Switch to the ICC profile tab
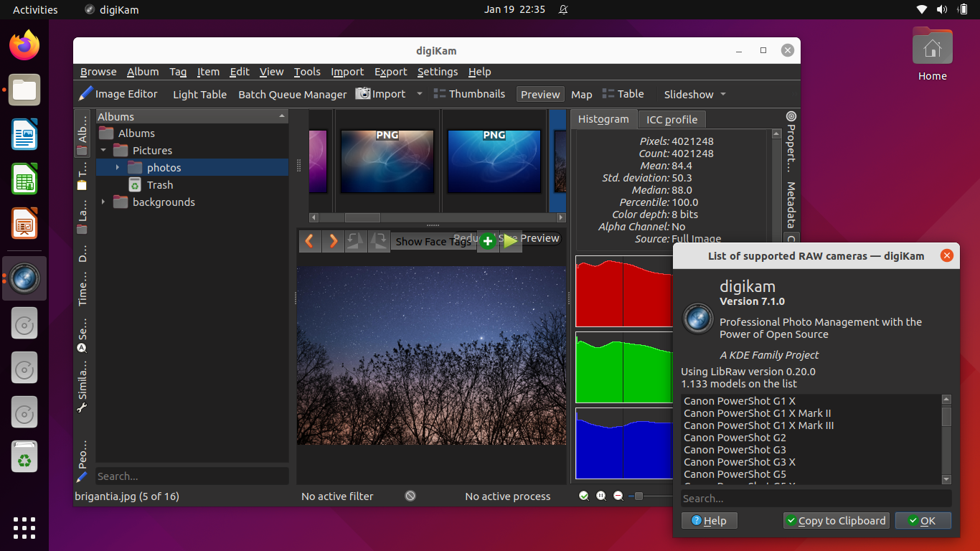The height and width of the screenshot is (551, 980). point(672,120)
